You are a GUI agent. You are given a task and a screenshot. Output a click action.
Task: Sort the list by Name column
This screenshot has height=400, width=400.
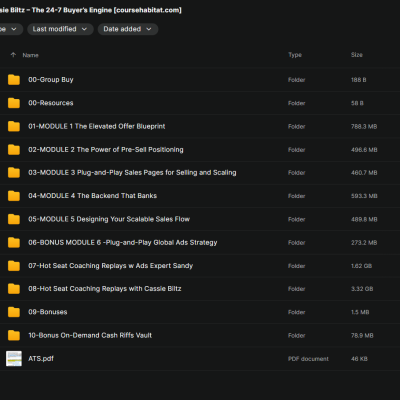[x=30, y=55]
